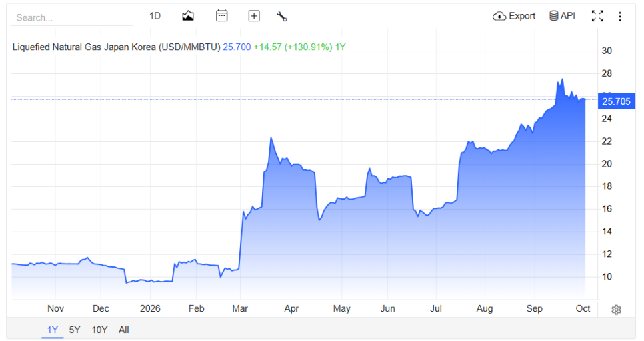644x341 pixels.
Task: Focus the Search input field
Action: (71, 17)
